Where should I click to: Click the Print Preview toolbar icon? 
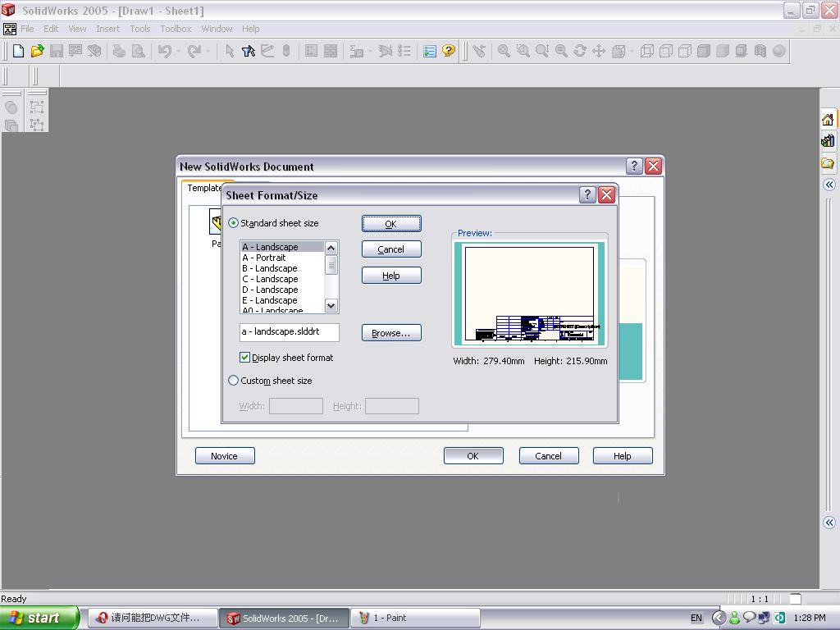click(x=138, y=51)
